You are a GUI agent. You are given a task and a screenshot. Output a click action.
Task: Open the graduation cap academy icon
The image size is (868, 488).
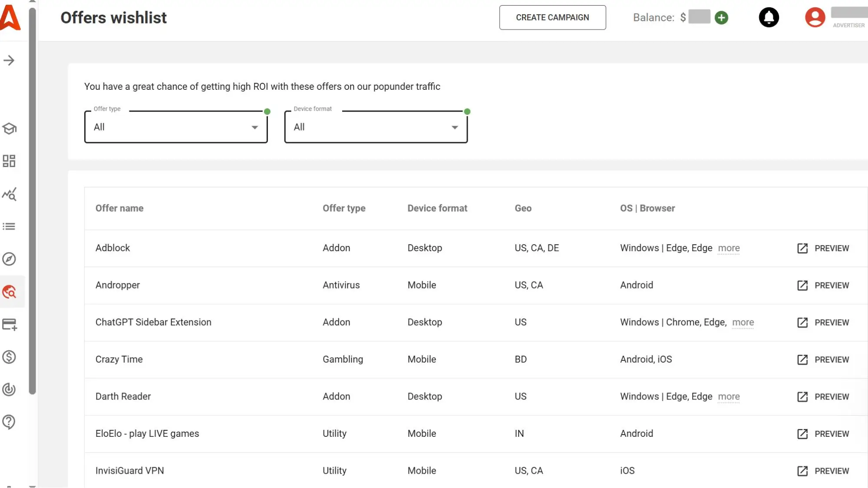9,129
